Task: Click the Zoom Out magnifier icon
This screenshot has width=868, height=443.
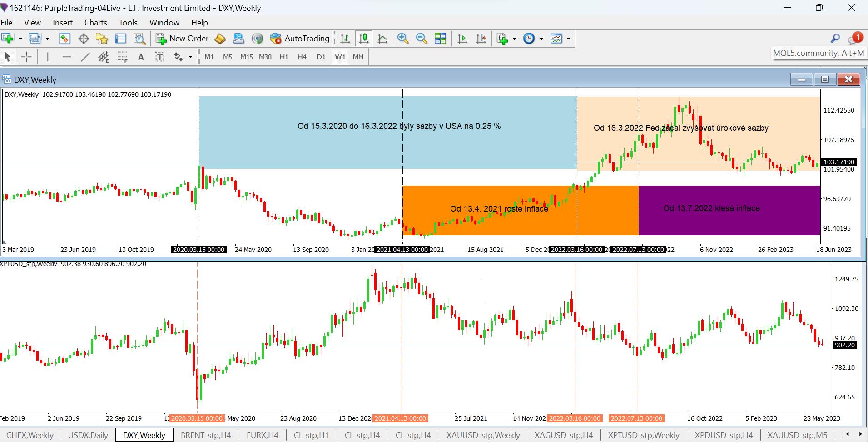Action: click(421, 39)
